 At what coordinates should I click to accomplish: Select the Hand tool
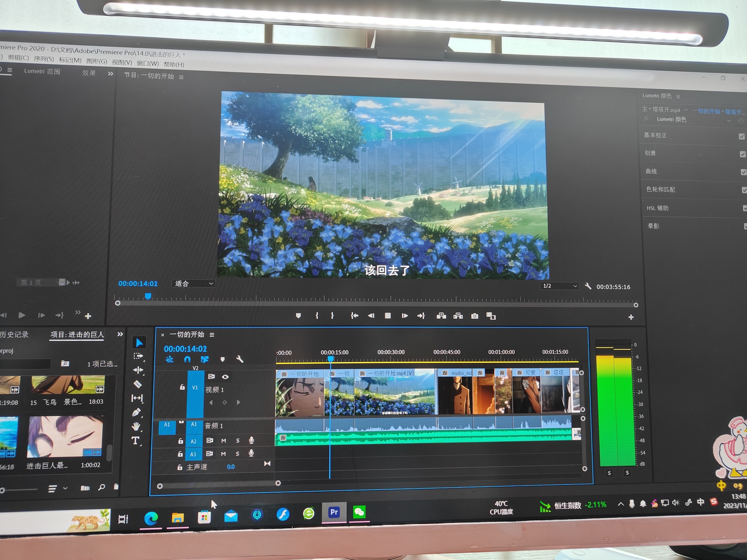136,426
